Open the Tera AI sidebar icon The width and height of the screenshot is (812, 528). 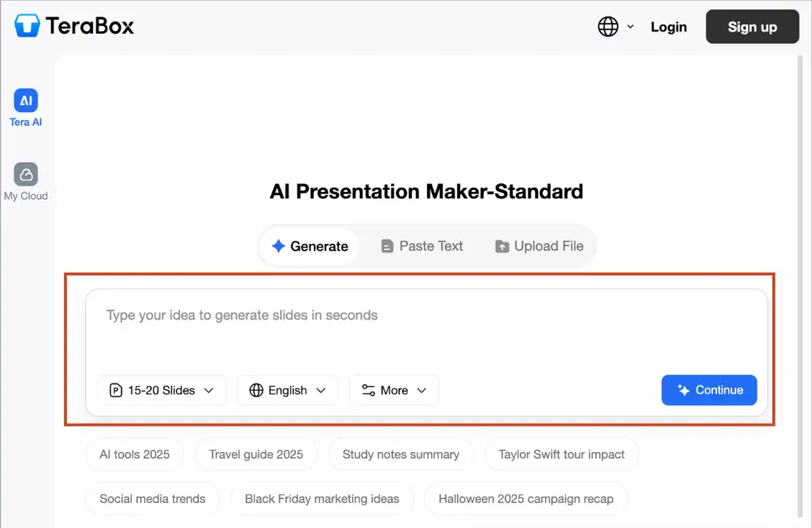pos(26,101)
